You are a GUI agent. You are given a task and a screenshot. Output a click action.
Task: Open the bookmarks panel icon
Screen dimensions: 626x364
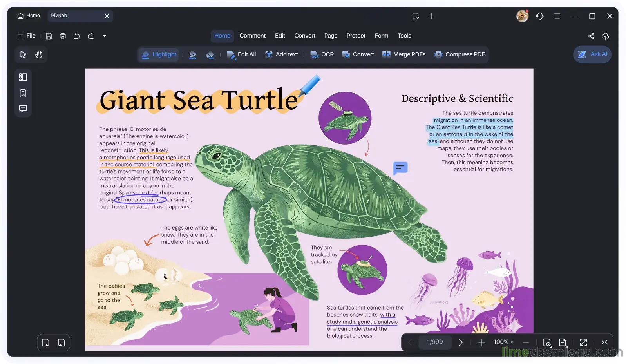[23, 93]
